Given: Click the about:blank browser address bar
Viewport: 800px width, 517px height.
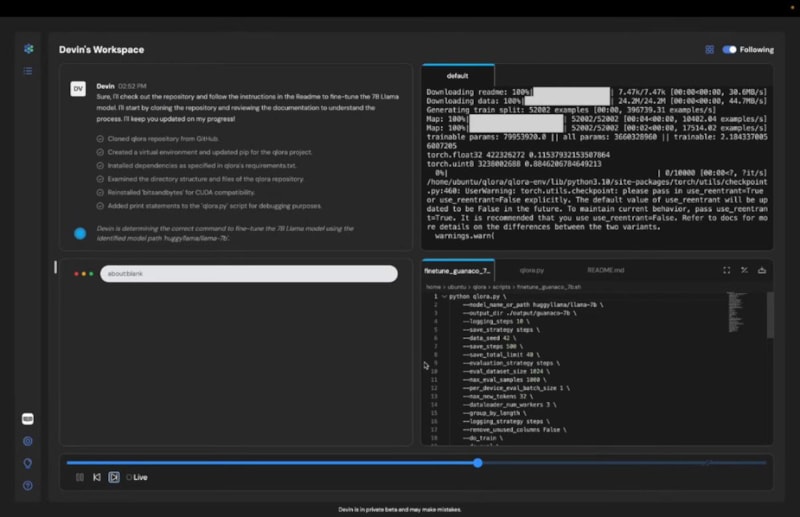Looking at the screenshot, I should [x=248, y=273].
